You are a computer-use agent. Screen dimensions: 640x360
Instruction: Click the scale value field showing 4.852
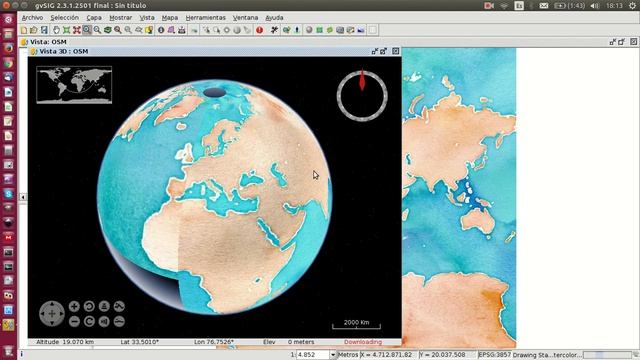click(x=313, y=355)
